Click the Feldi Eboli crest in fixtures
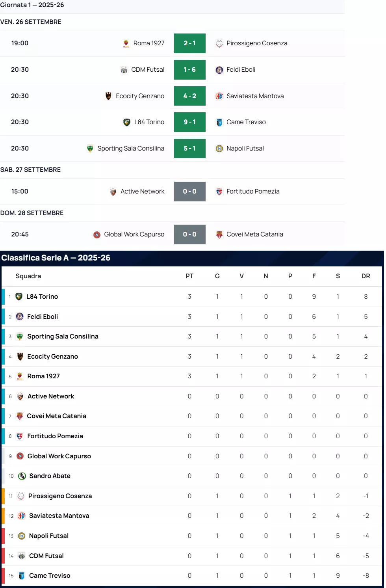 pos(219,70)
